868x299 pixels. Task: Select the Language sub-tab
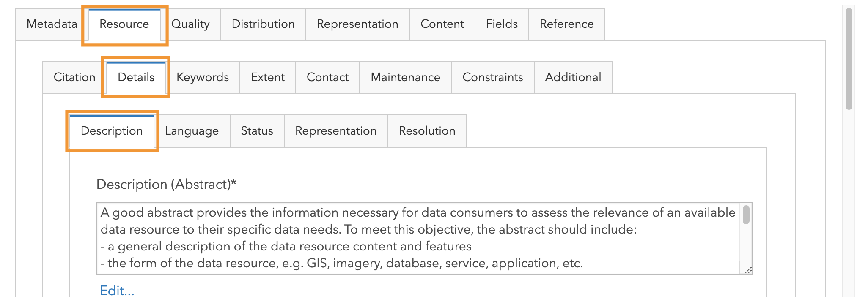pyautogui.click(x=192, y=131)
